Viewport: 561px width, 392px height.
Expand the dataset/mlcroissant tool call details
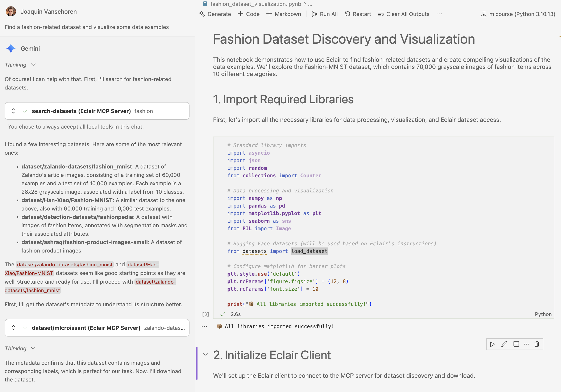click(x=13, y=328)
